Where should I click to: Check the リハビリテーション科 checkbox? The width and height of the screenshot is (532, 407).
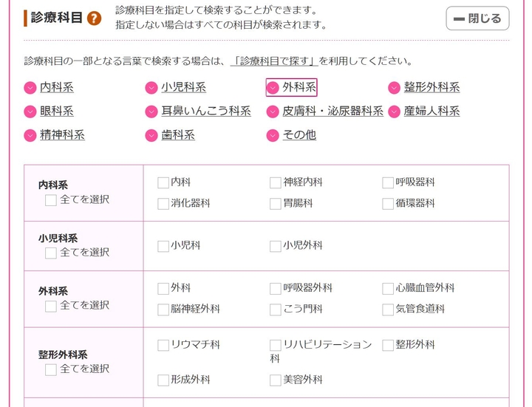coord(275,345)
